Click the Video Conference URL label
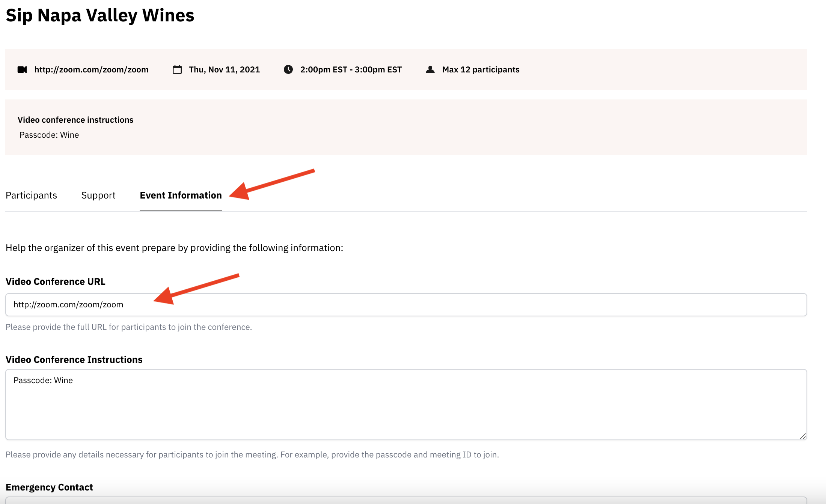The width and height of the screenshot is (826, 504). (56, 282)
